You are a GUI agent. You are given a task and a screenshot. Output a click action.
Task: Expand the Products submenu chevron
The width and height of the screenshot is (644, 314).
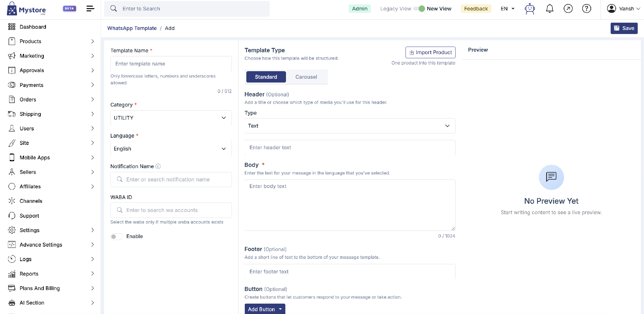coord(92,41)
